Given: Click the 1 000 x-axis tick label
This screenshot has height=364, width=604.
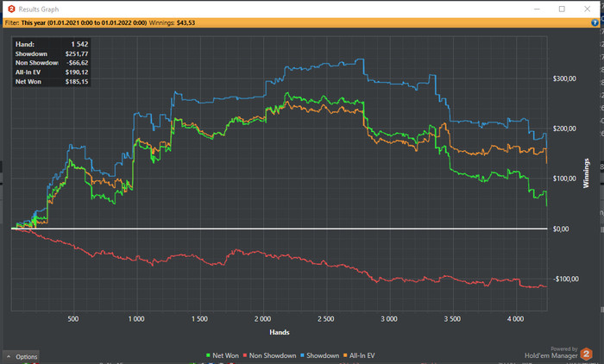Looking at the screenshot, I should pos(136,319).
